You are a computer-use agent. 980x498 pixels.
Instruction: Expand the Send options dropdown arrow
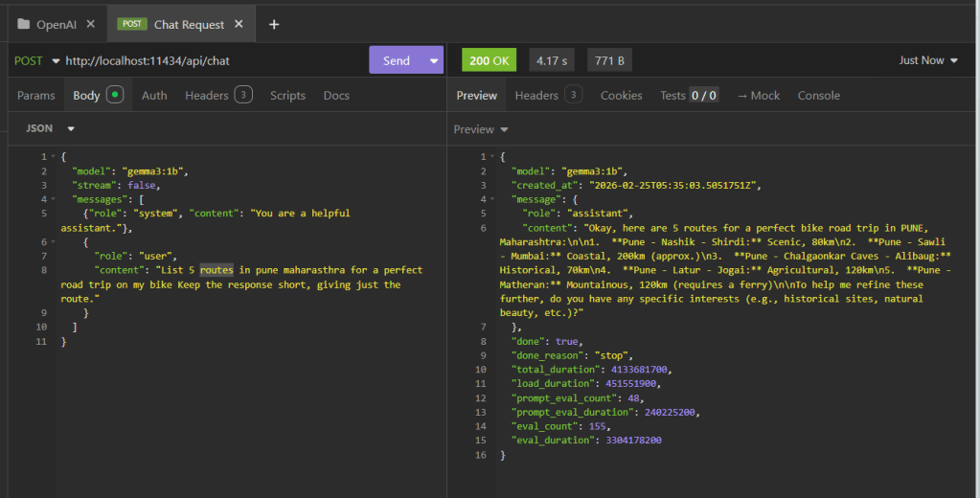pos(434,60)
